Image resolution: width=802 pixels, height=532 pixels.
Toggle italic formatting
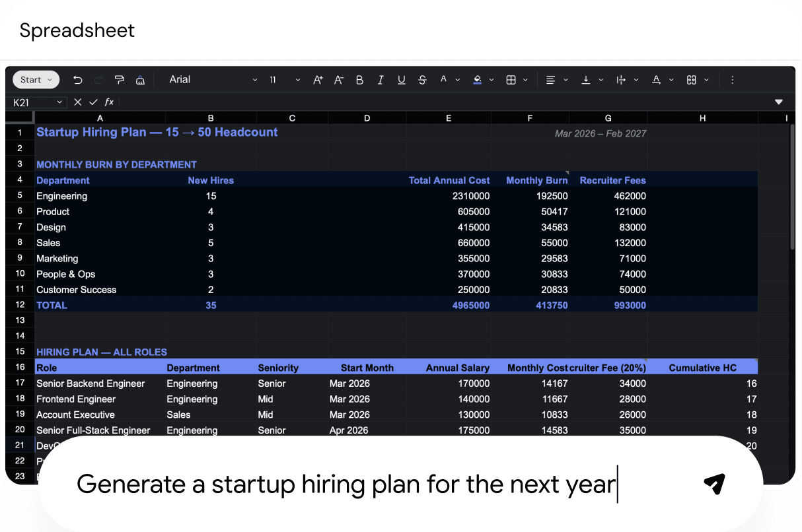pos(381,80)
